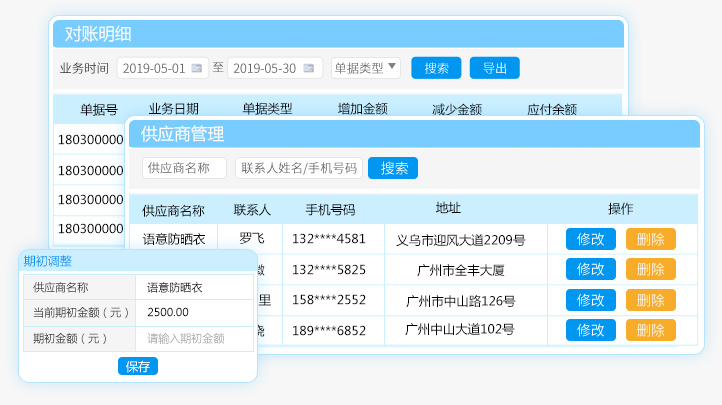Delete supplier at 广州市中山路126号
The width and height of the screenshot is (722, 405).
650,300
